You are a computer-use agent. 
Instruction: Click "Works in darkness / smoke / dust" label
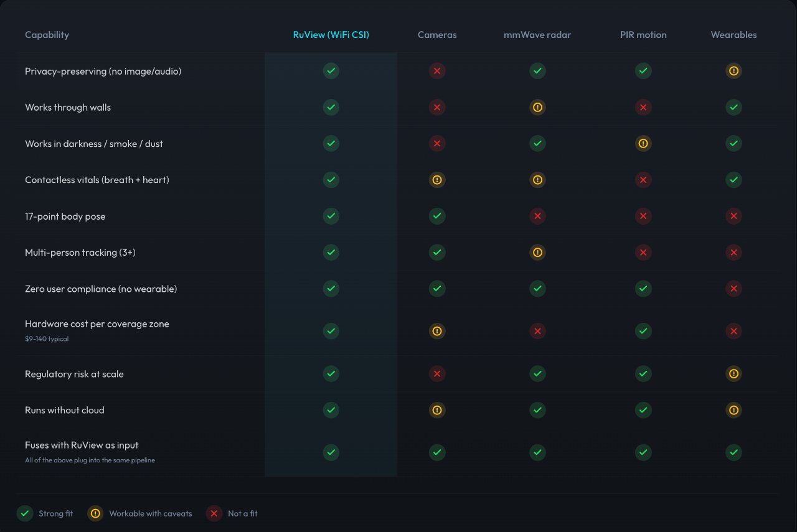(94, 144)
